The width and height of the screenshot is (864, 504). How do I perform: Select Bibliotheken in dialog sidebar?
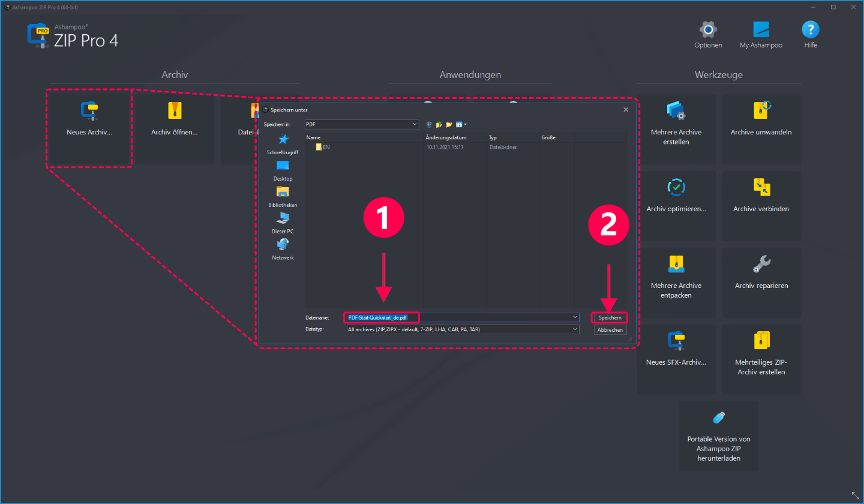pos(283,197)
